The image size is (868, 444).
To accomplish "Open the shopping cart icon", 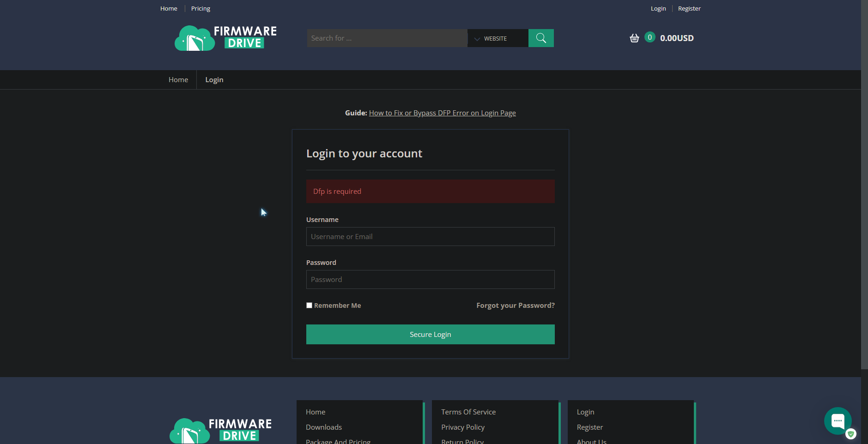I will 634,38.
